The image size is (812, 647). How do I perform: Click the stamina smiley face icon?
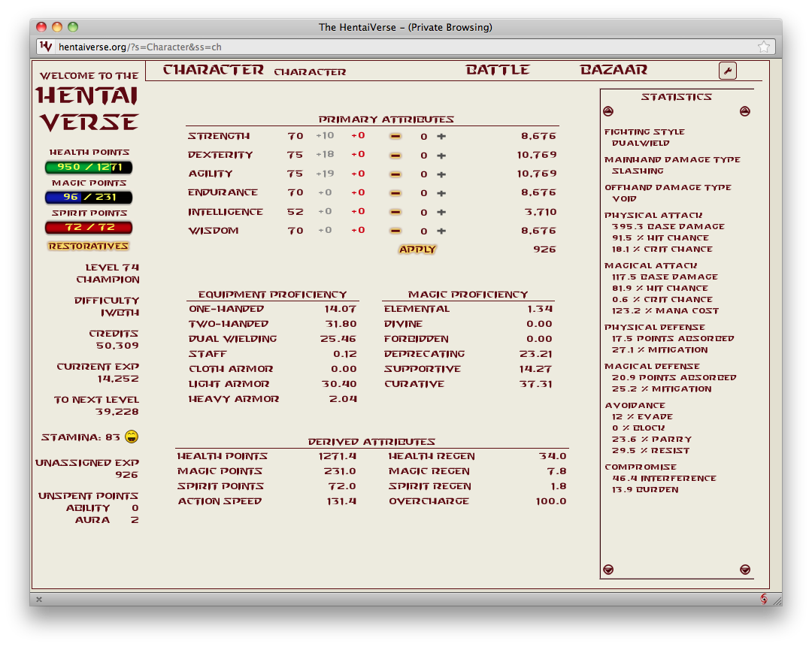(132, 437)
